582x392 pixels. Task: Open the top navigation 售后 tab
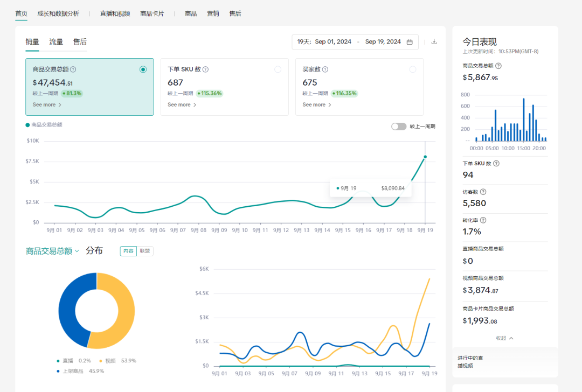click(235, 13)
